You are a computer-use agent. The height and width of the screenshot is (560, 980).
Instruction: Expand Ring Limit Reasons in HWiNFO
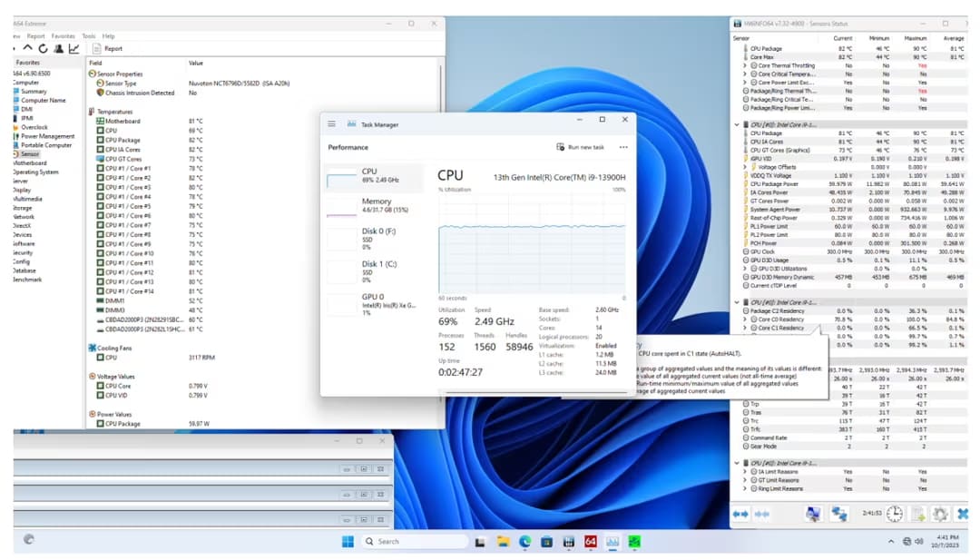coord(744,488)
